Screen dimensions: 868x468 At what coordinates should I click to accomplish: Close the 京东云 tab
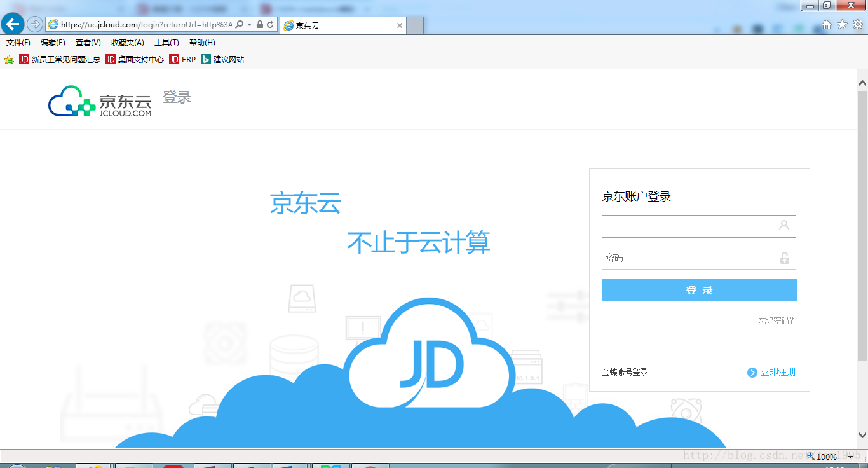click(x=400, y=25)
